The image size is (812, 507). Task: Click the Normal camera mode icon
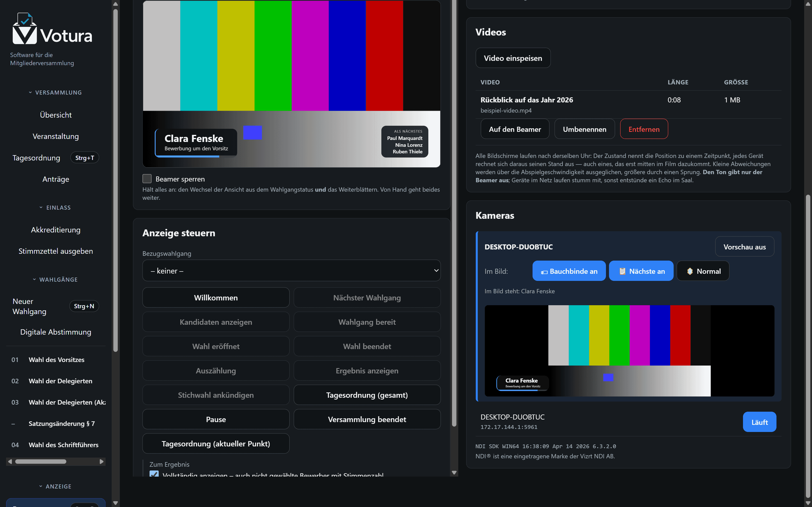690,271
